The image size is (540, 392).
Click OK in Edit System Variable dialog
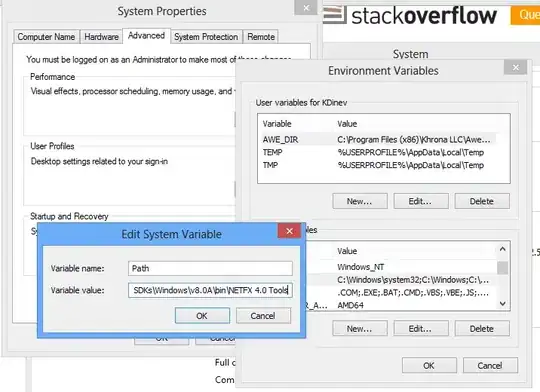point(202,316)
